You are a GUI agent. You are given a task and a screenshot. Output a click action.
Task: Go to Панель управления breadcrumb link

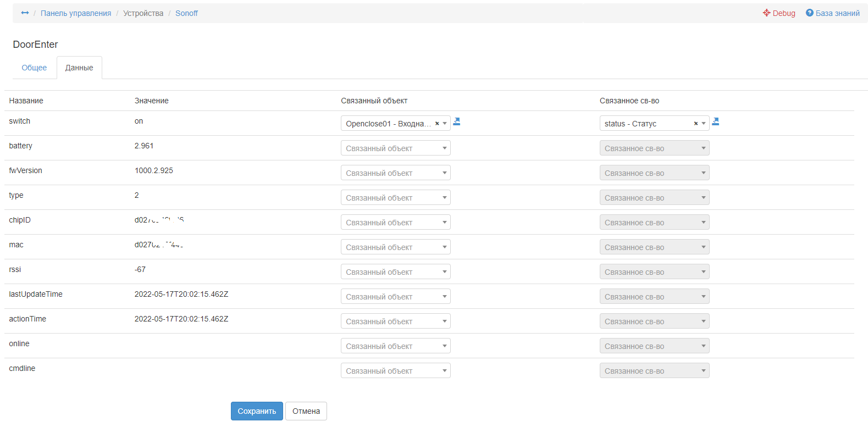point(76,13)
